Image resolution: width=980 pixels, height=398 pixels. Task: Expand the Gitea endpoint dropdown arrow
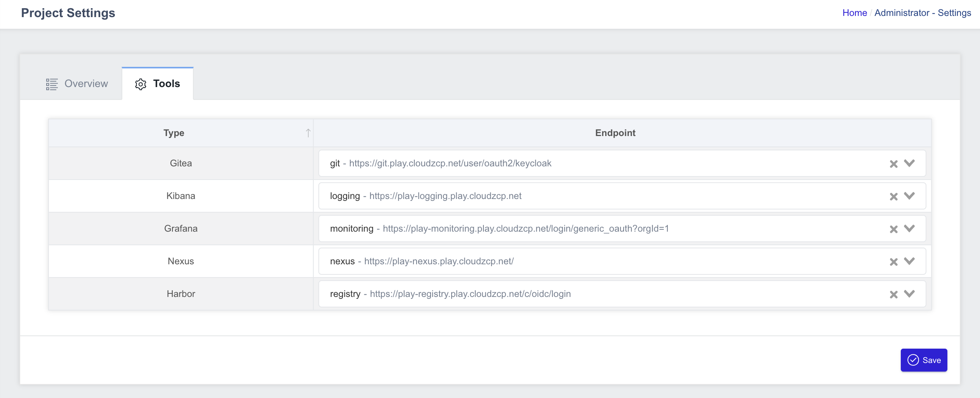click(909, 163)
